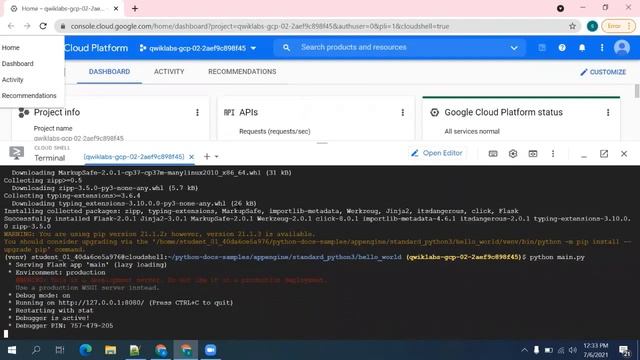Open Cloud Shell more options menu
640x360 pixels.
553,154
